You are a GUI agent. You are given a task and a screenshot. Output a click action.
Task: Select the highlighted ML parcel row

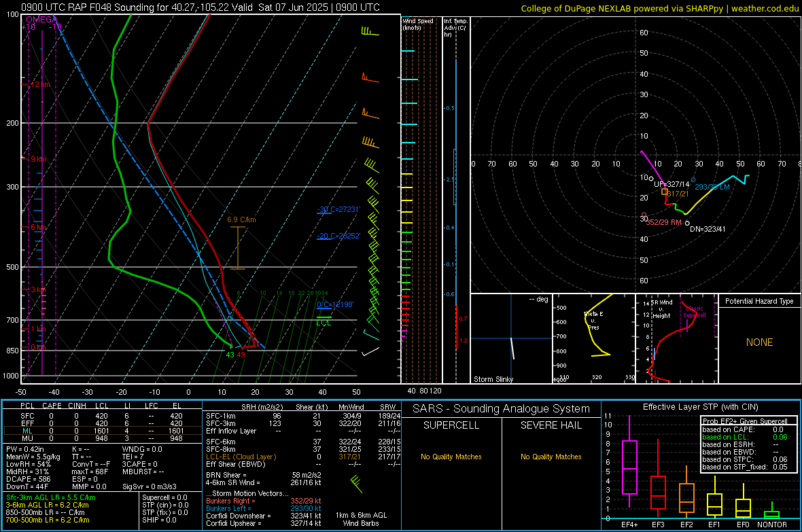click(x=102, y=431)
